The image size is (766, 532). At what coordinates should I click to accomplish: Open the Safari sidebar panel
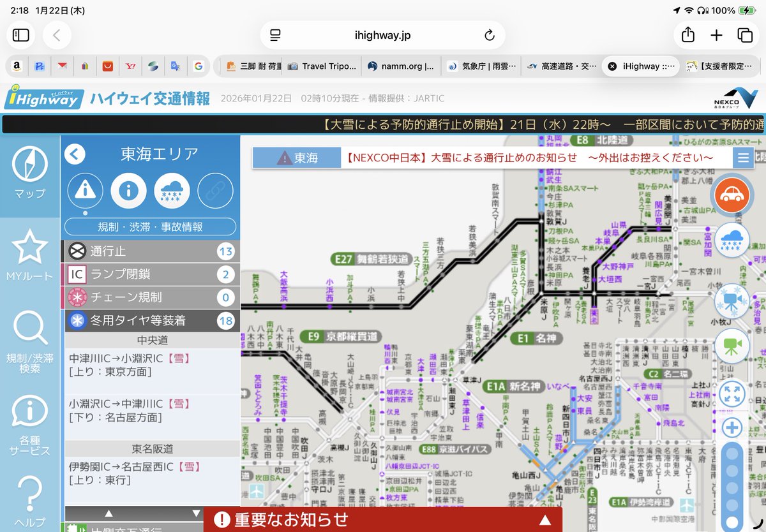[x=21, y=35]
